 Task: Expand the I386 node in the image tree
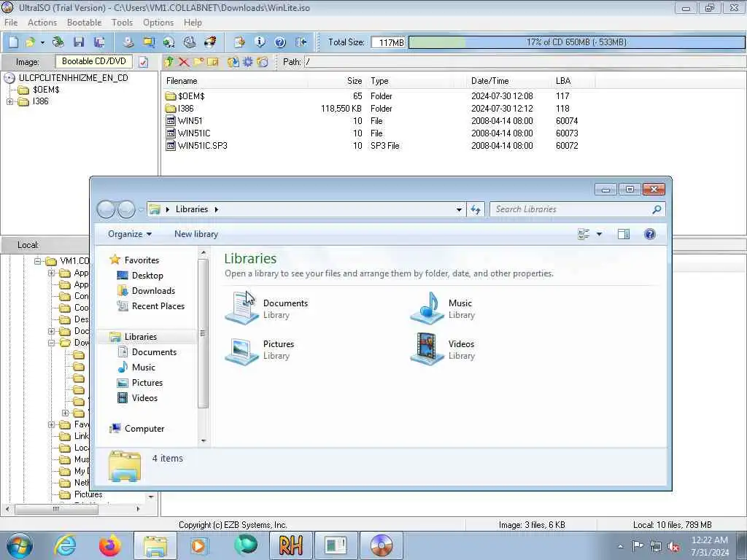pyautogui.click(x=9, y=101)
